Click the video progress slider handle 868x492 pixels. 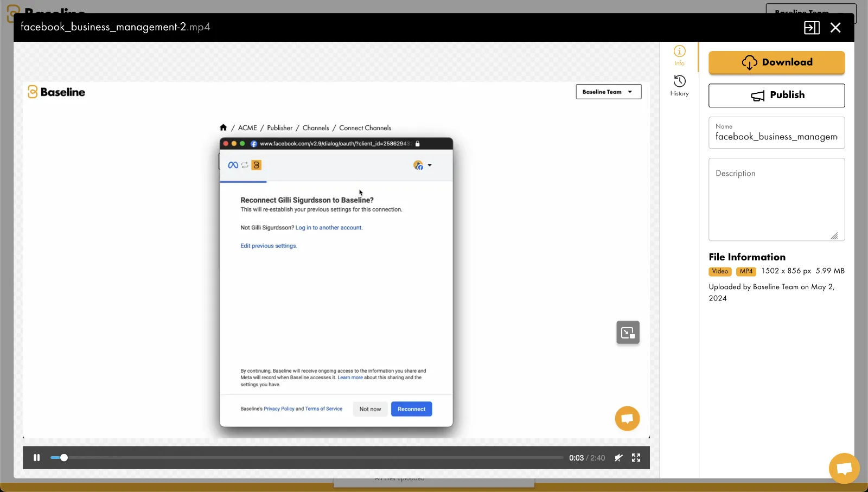64,458
